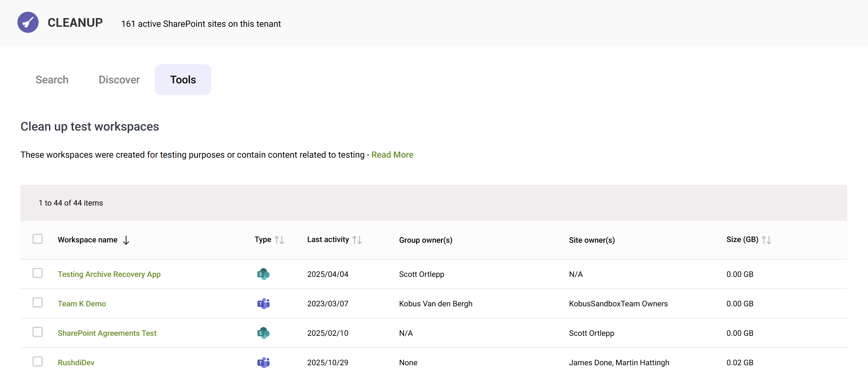
Task: Switch to the Search tab
Action: tap(52, 80)
